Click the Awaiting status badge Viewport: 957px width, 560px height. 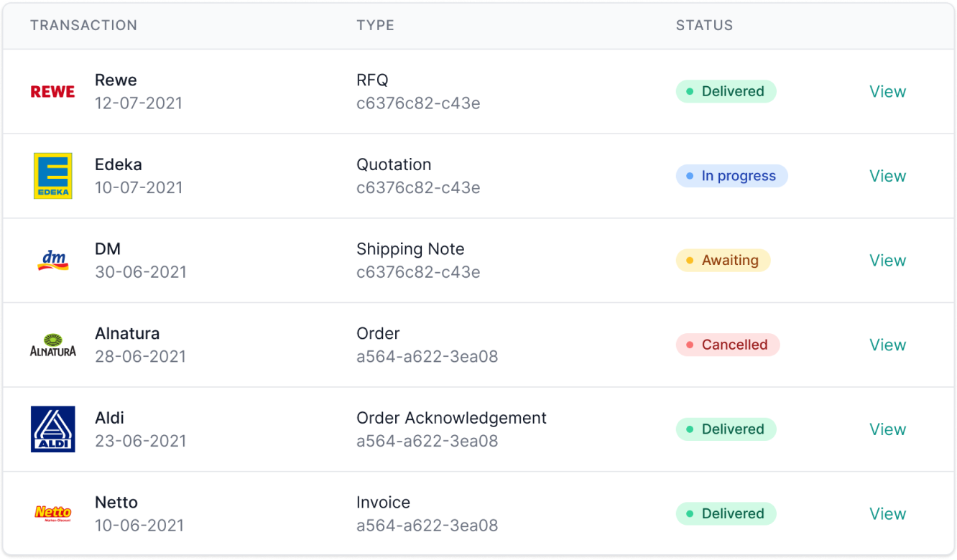click(723, 261)
